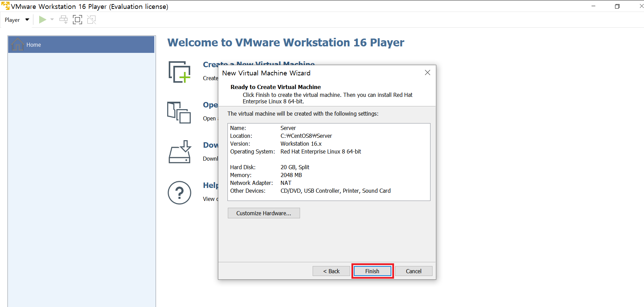
Task: Click the '2048 MB' memory value
Action: 291,175
